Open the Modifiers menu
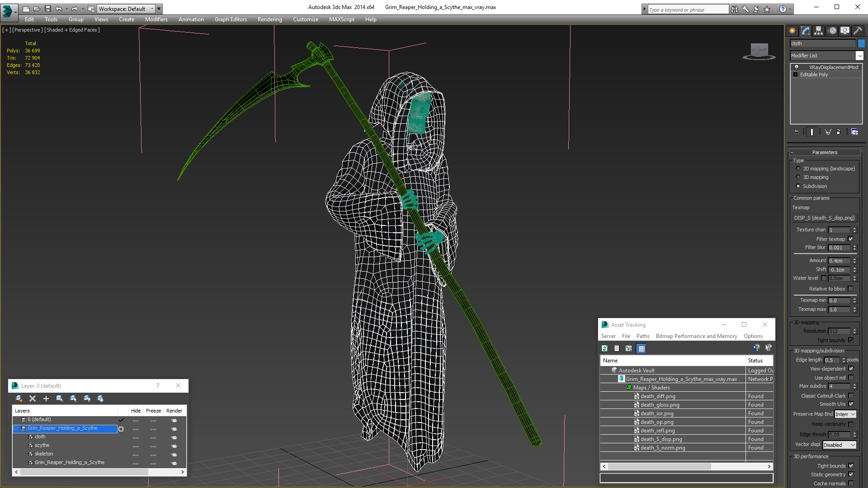The image size is (868, 488). (x=156, y=19)
